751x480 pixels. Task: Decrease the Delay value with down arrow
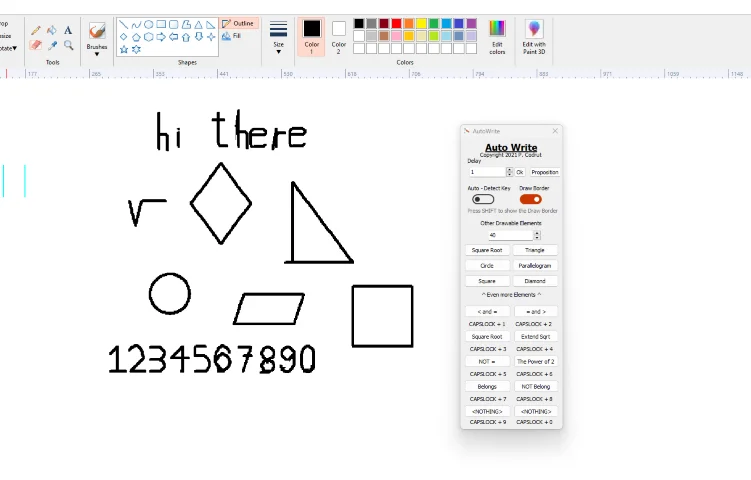[x=509, y=174]
